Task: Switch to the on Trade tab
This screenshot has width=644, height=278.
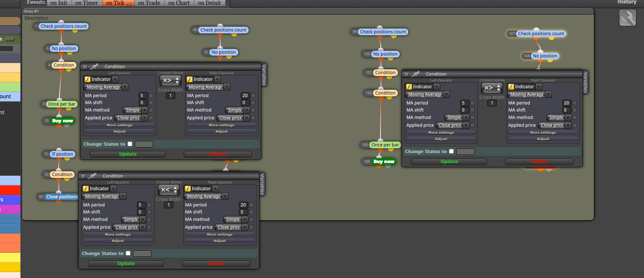Action: pos(149,3)
